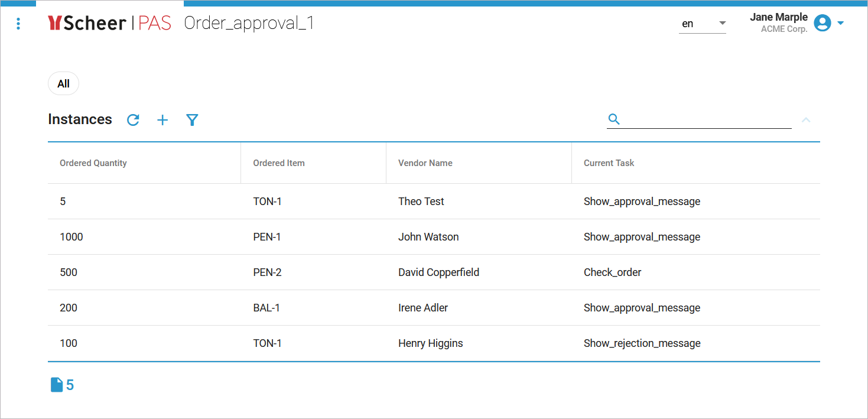868x419 pixels.
Task: Select the Henry Higgins instance row
Action: click(431, 343)
